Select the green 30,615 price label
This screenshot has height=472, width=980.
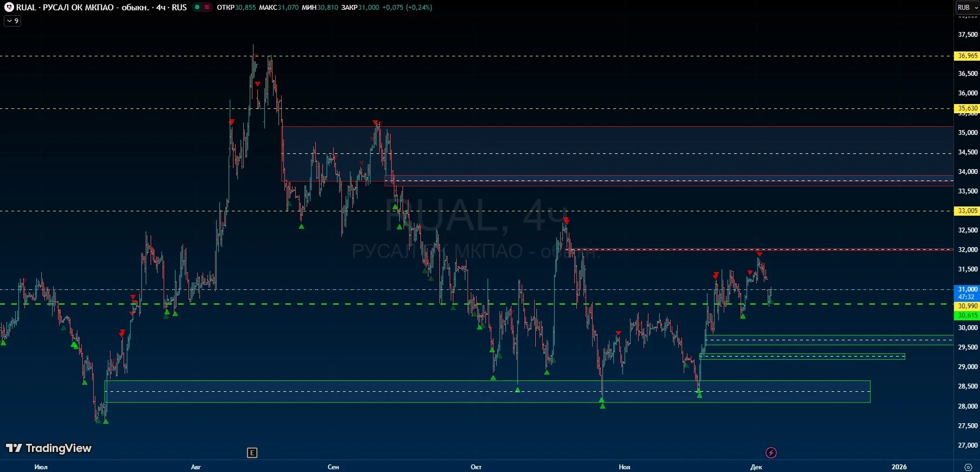[x=967, y=315]
